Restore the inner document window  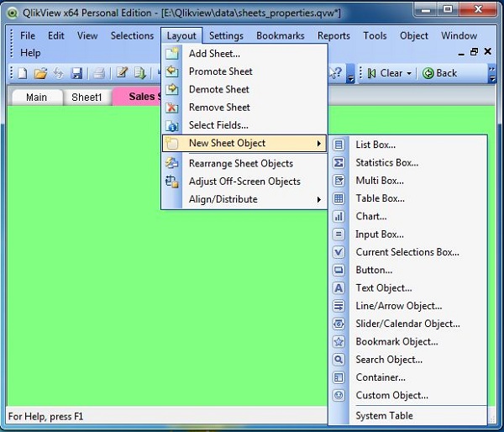474,52
